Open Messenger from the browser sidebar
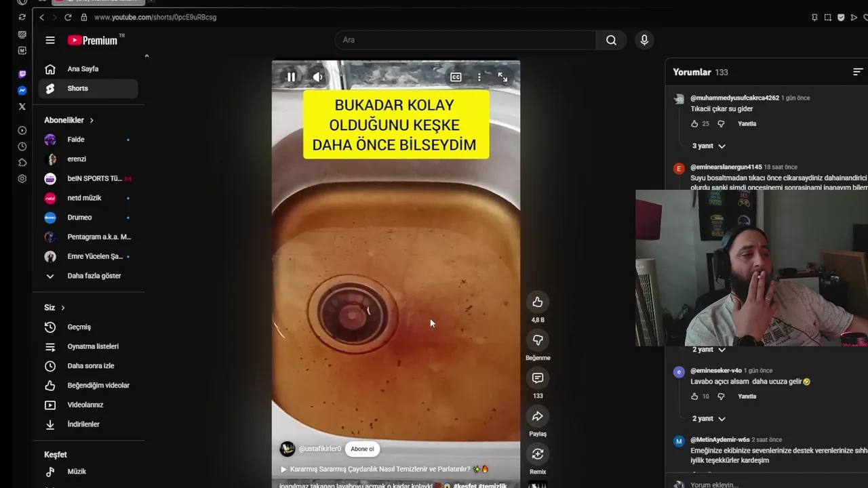 pyautogui.click(x=22, y=90)
